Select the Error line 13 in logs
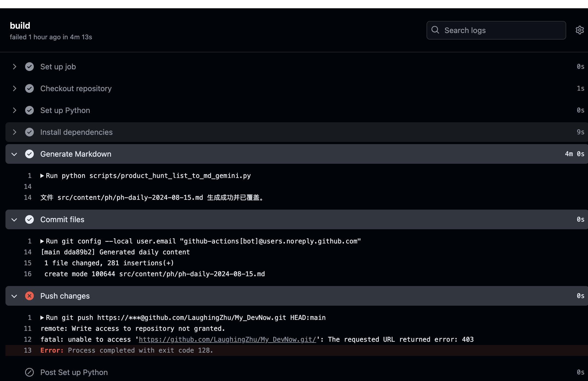The image size is (588, 381). click(297, 350)
